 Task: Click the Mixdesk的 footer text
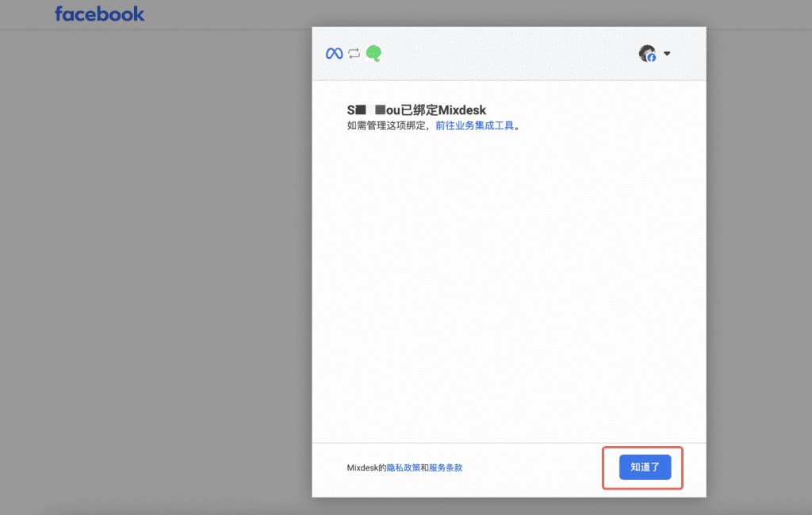(x=366, y=468)
